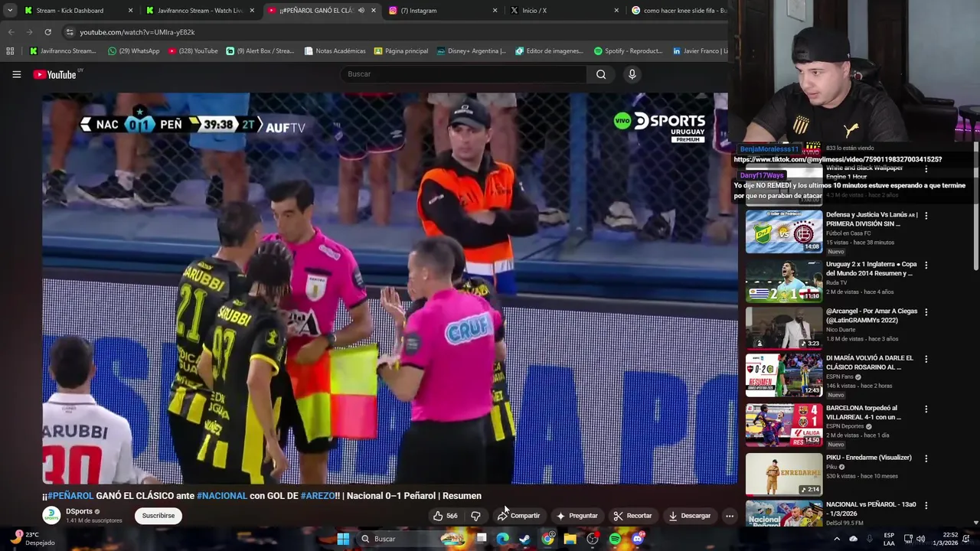Open Windows Start menu

click(x=343, y=539)
